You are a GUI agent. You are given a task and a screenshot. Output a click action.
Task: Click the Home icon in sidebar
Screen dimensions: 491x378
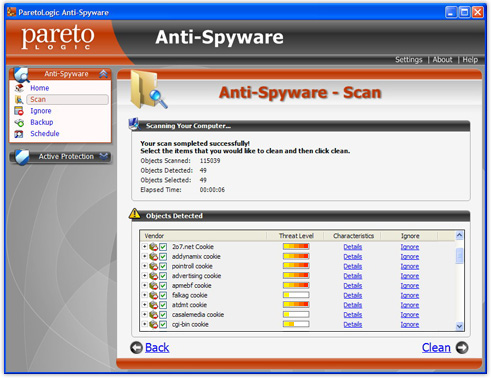point(19,88)
